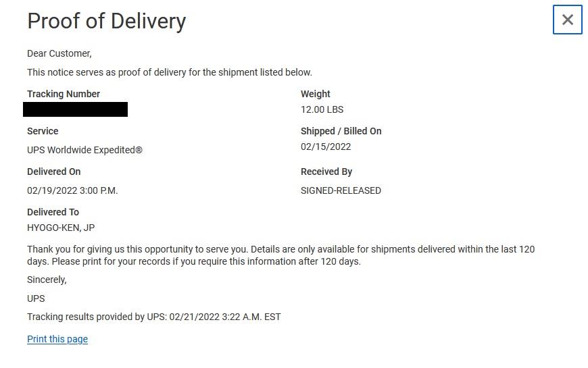Click the Dear Customer greeting

tap(59, 53)
